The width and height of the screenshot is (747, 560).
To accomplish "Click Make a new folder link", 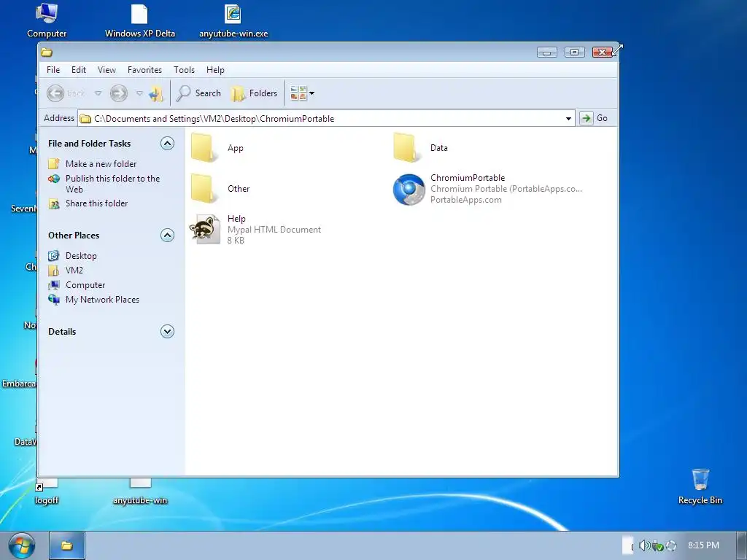I will (x=101, y=164).
